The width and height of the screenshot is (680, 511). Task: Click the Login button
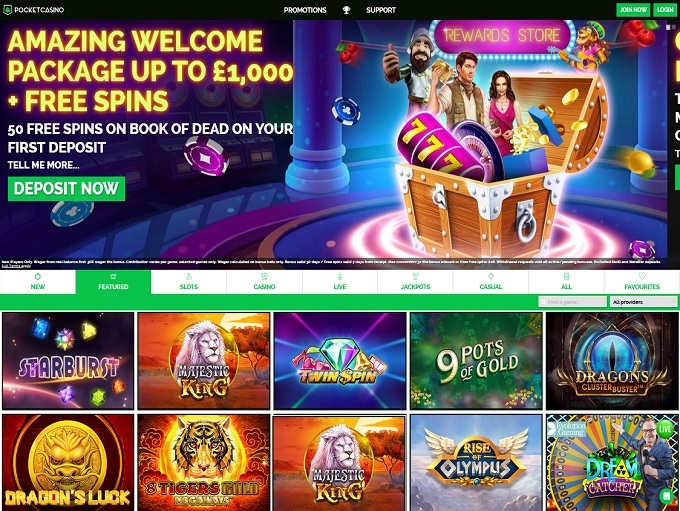click(x=665, y=10)
